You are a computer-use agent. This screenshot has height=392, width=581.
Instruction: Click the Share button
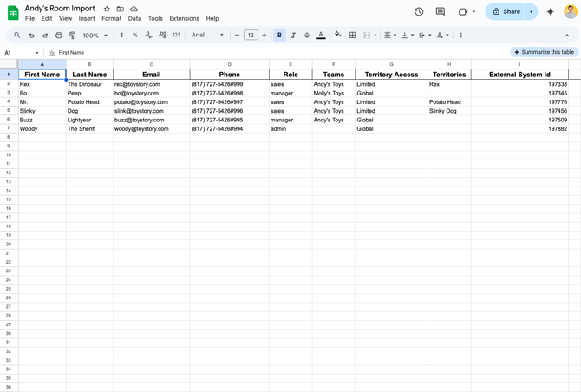(x=505, y=12)
